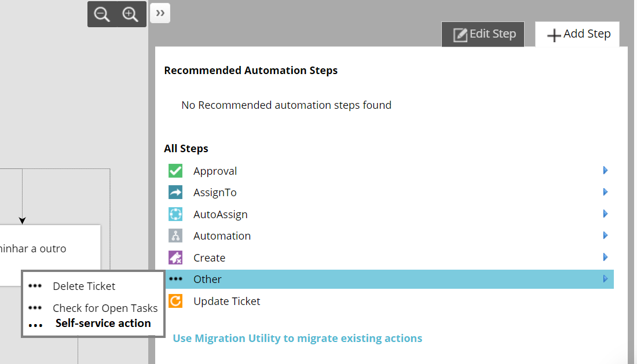Collapse the side panel with double chevron

160,13
